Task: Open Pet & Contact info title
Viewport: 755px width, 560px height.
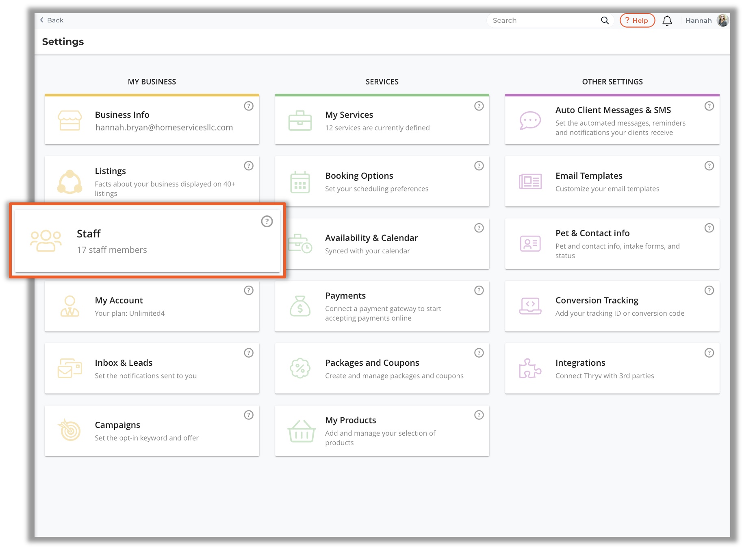Action: tap(592, 233)
